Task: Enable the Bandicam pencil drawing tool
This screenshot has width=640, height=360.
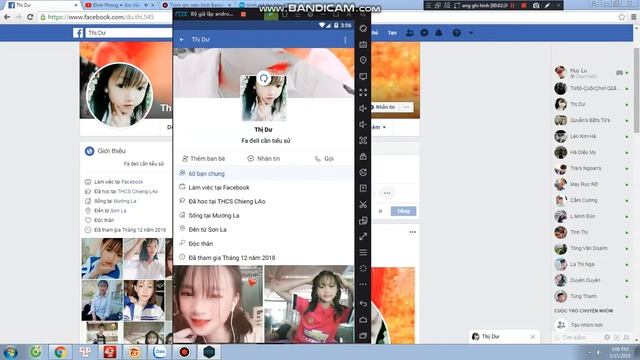Action: tap(547, 5)
